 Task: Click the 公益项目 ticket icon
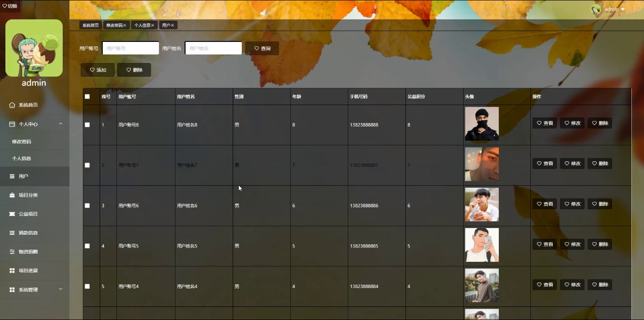pyautogui.click(x=12, y=214)
